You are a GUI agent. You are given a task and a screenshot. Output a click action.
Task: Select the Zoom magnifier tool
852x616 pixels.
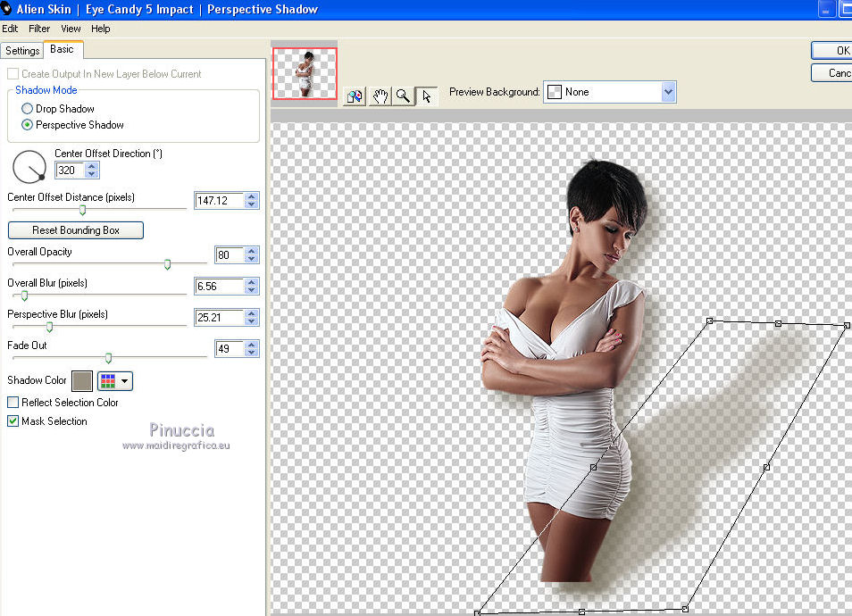403,96
